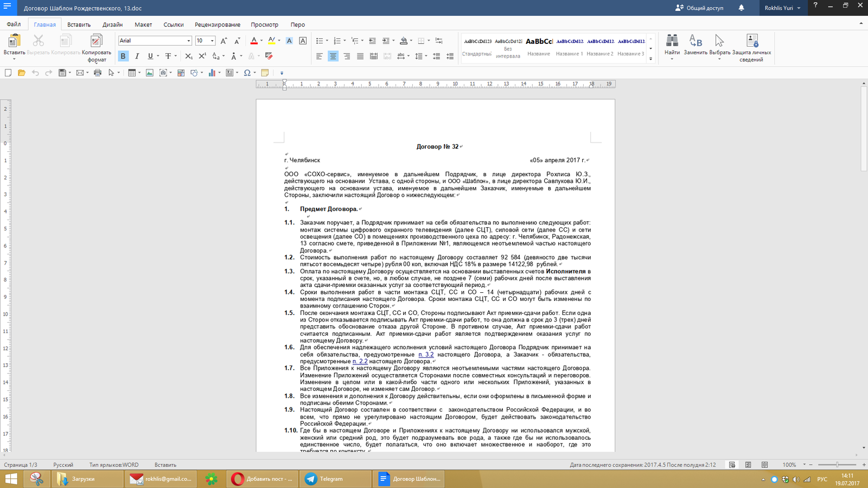This screenshot has height=488, width=868.
Task: Toggle center alignment
Action: coord(333,56)
